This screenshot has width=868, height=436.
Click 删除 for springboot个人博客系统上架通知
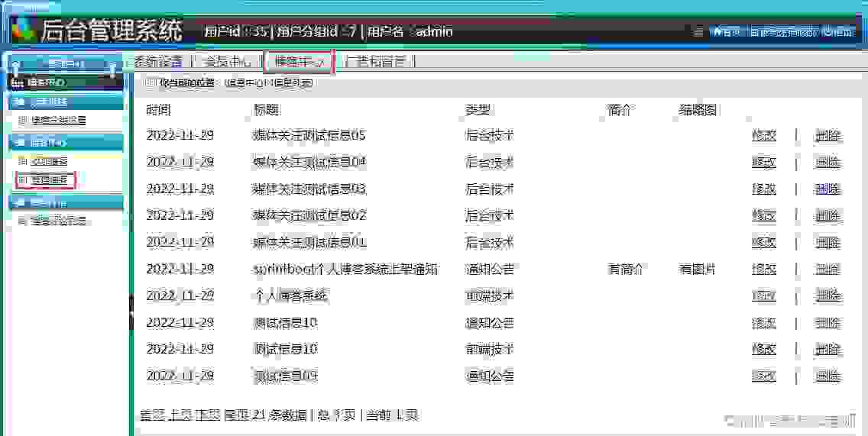click(828, 269)
